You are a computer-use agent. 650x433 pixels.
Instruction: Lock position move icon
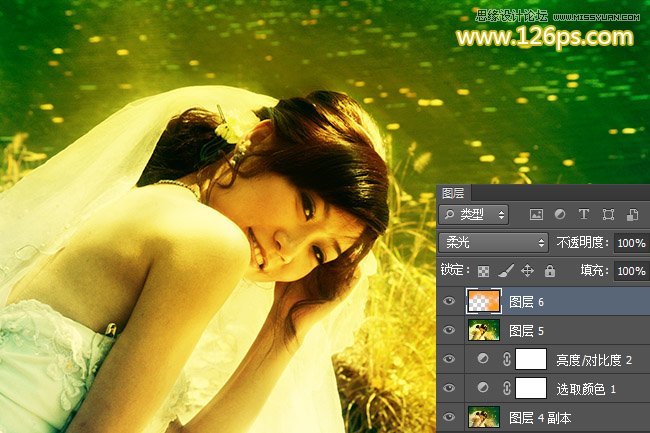click(527, 271)
